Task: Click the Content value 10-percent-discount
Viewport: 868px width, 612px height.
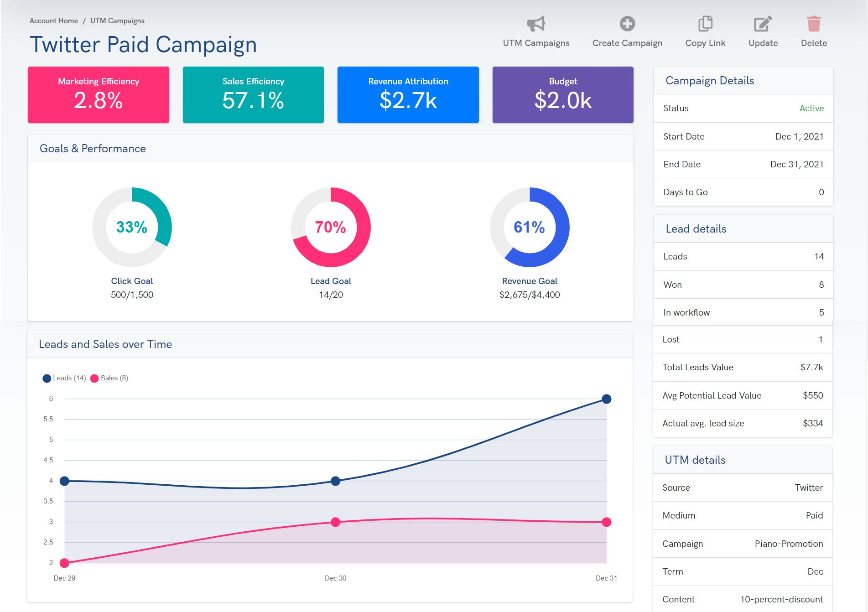Action: tap(781, 599)
